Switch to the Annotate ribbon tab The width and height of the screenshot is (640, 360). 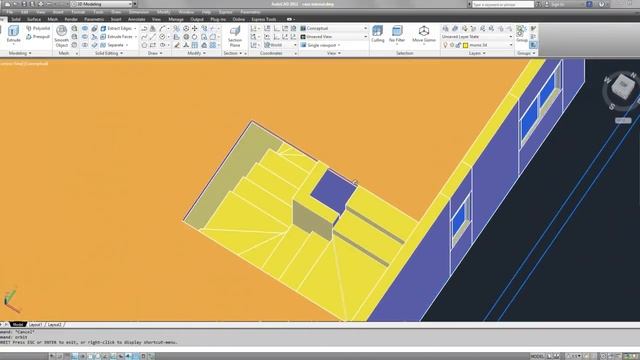136,19
